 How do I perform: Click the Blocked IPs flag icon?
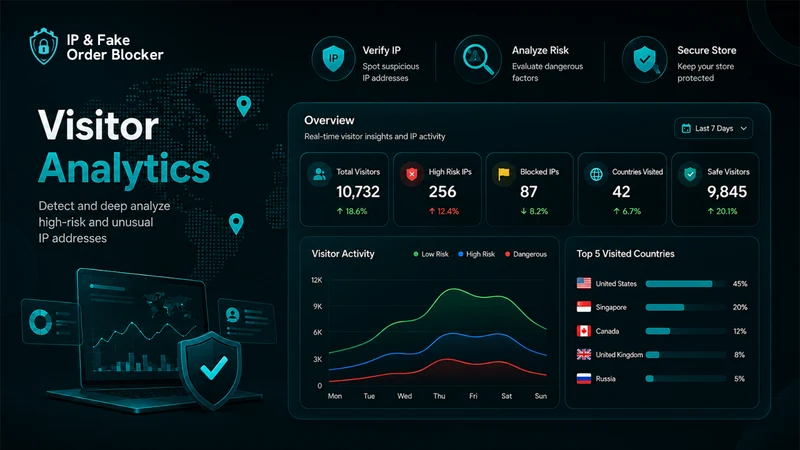[504, 174]
